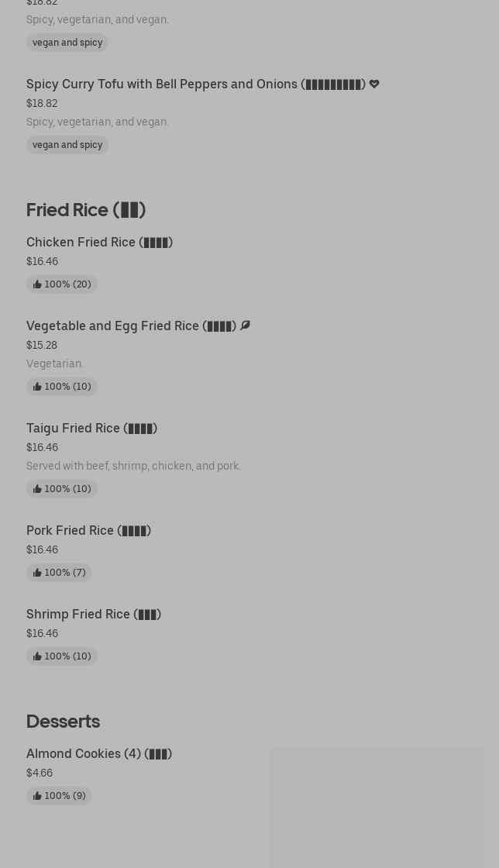
Task: Open the Shrimp Fried Rice item
Action: [94, 614]
